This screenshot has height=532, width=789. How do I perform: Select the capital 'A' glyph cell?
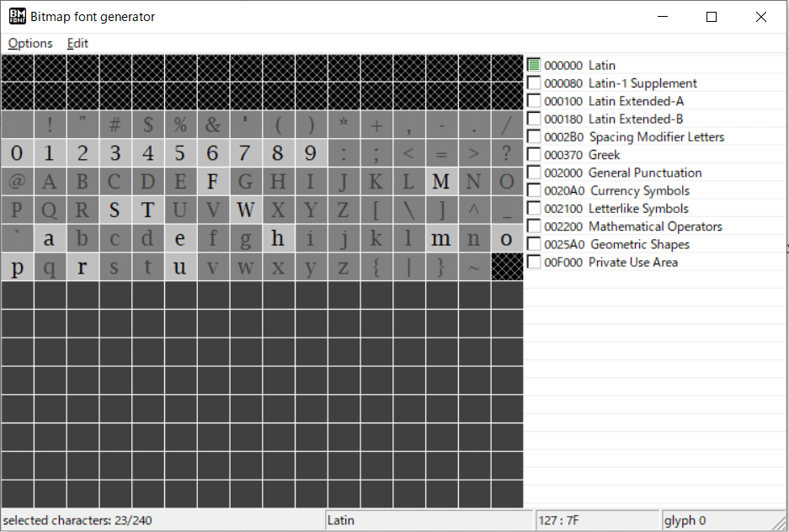50,182
